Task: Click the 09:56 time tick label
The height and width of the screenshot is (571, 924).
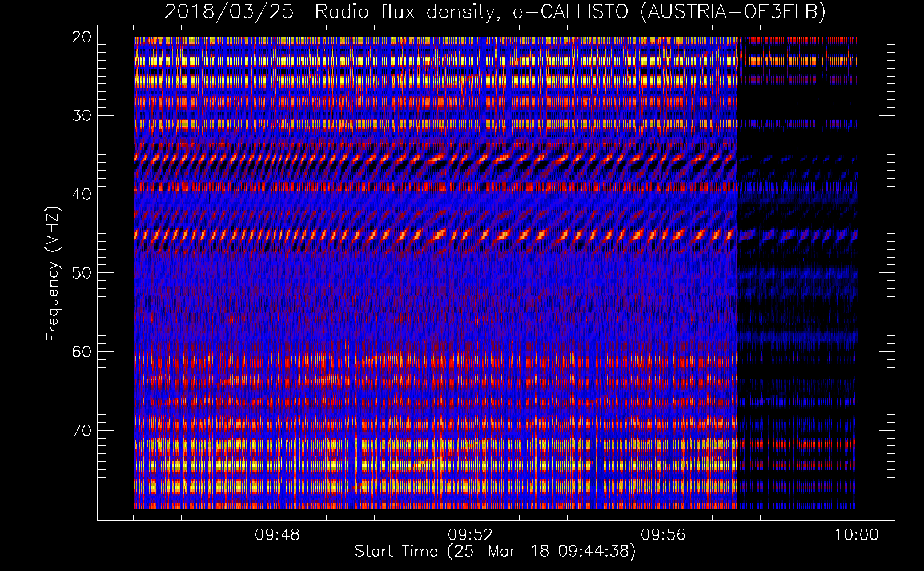Action: pos(664,535)
